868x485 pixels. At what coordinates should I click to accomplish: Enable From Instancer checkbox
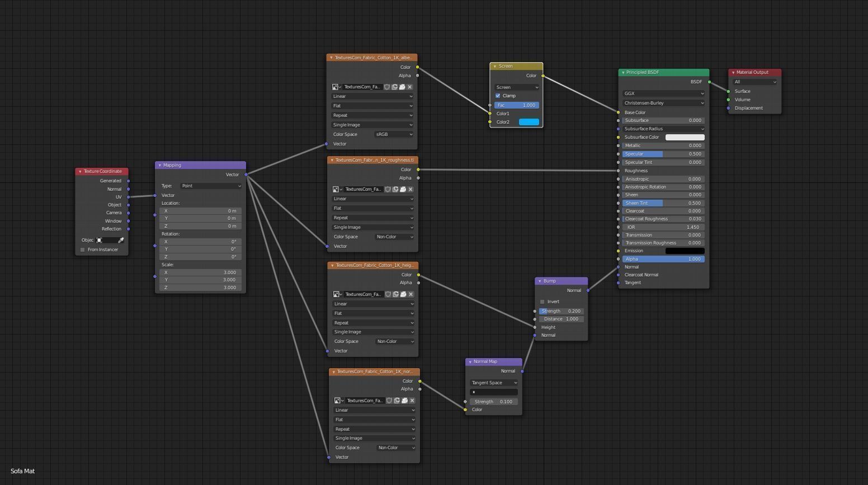point(83,249)
